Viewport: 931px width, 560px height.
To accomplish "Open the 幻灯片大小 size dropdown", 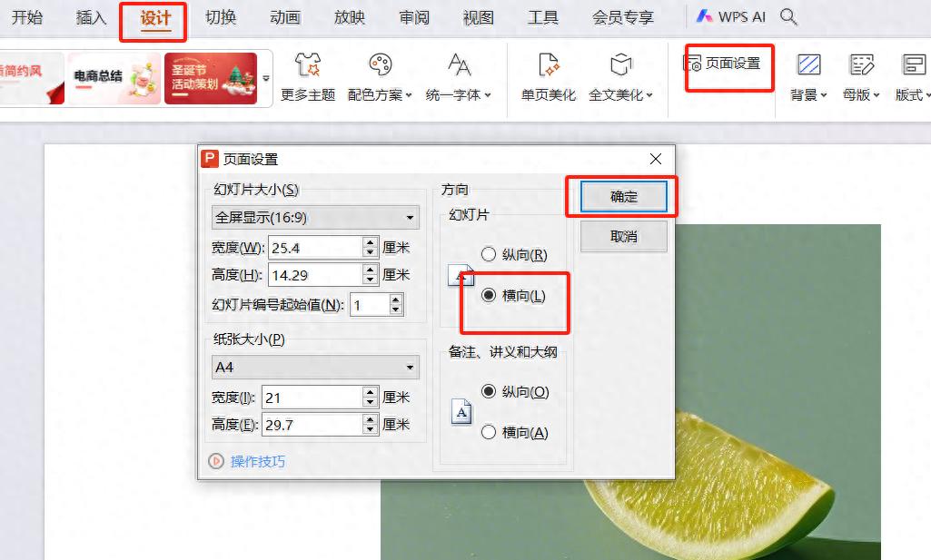I will click(315, 217).
